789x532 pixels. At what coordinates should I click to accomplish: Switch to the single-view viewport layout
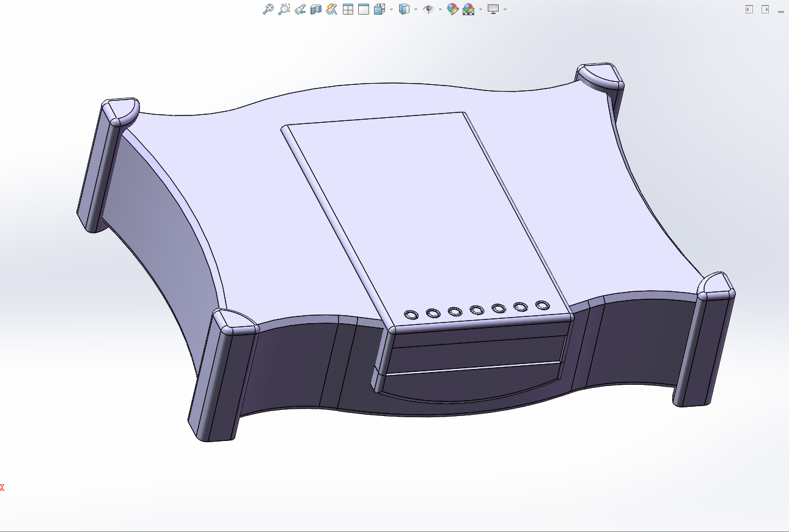pos(364,9)
